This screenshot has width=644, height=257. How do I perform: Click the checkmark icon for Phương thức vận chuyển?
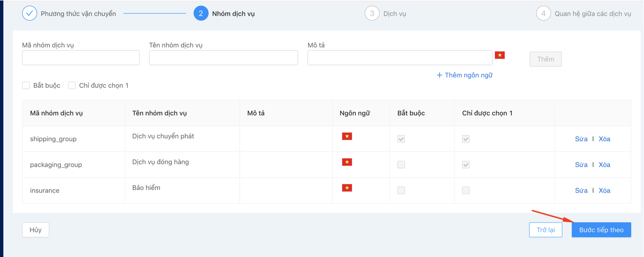click(x=30, y=13)
